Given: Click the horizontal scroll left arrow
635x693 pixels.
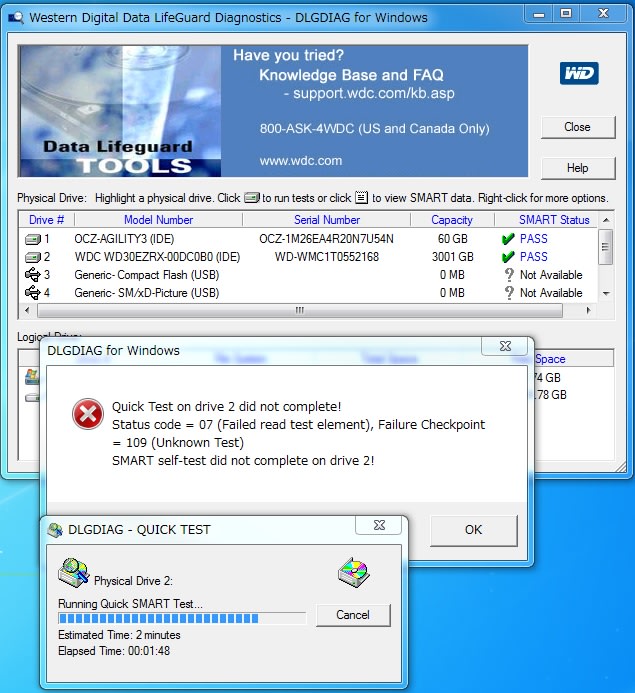Looking at the screenshot, I should [x=27, y=310].
